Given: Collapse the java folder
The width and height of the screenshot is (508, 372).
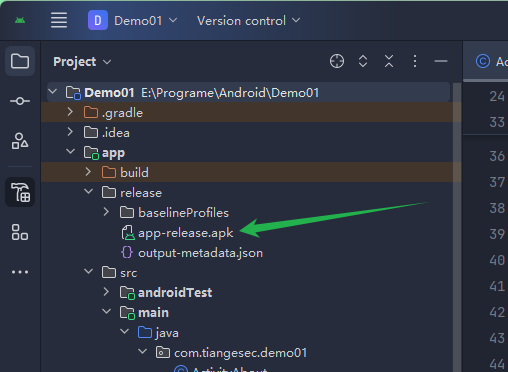Looking at the screenshot, I should [x=124, y=331].
